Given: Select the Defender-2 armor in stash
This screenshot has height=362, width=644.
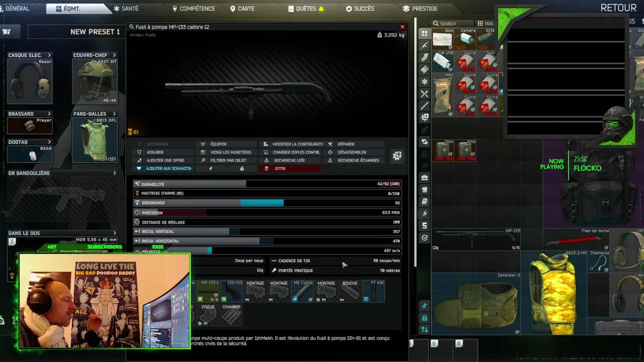Looking at the screenshot, I should point(476,304).
